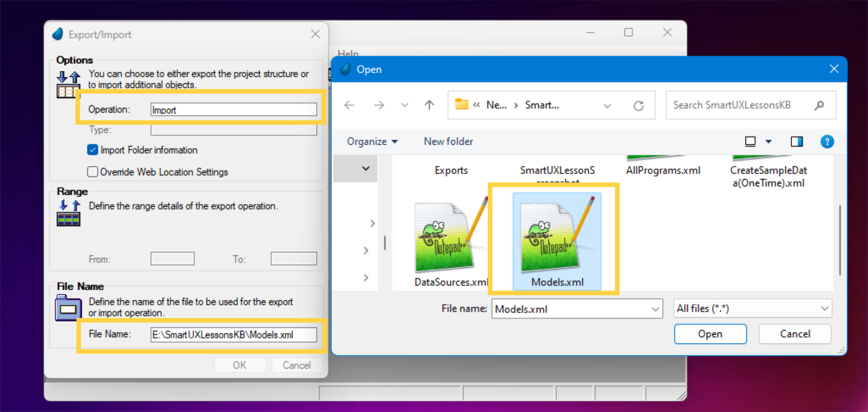Minimize the background main window
The image size is (868, 412).
click(590, 33)
